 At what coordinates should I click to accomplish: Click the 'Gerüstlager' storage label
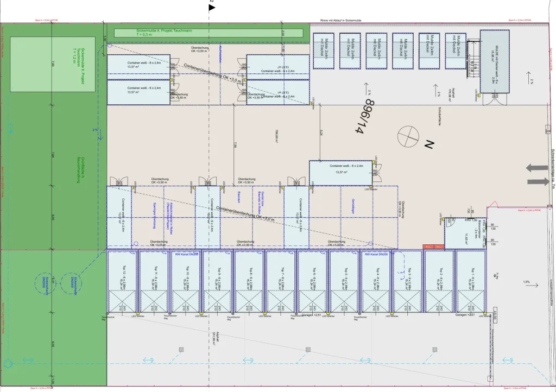tap(353, 206)
